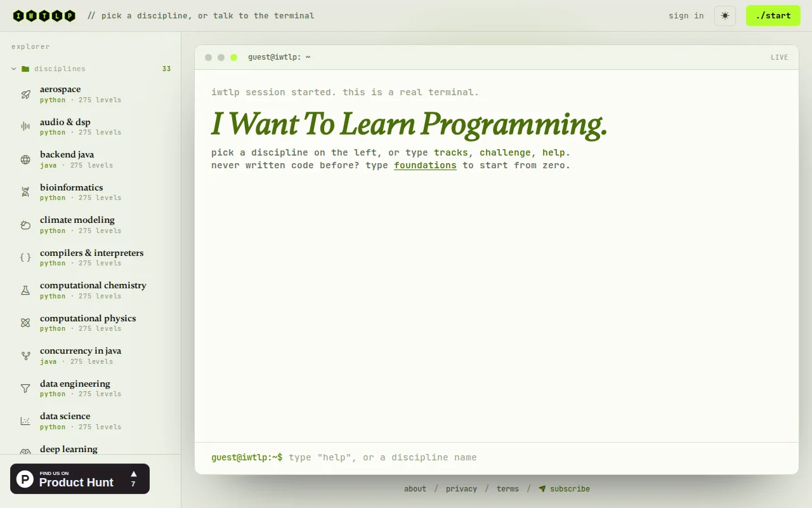The image size is (812, 508).
Task: Click the green terminal window dot
Action: point(233,57)
